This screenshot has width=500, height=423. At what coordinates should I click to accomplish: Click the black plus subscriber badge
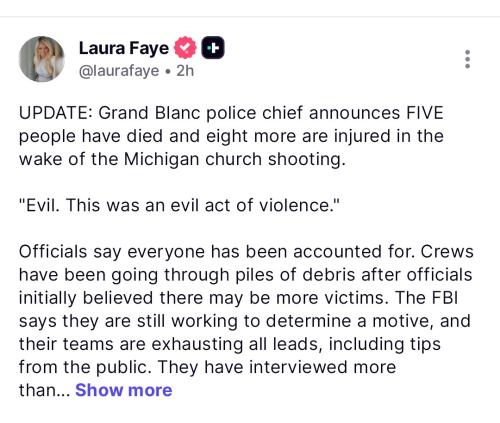[x=213, y=48]
